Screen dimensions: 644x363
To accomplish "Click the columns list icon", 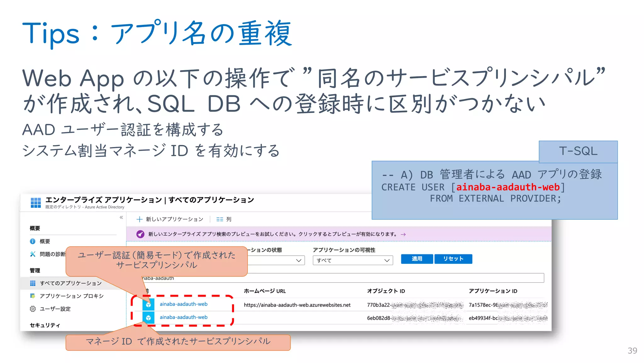I will coord(220,219).
